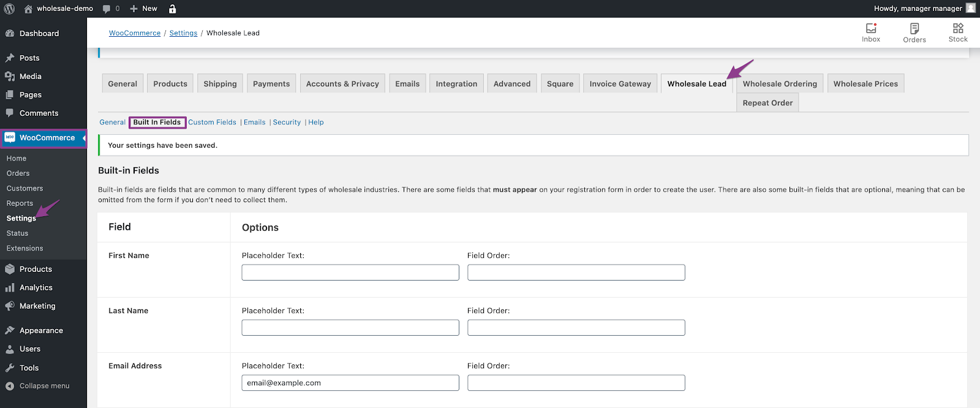
Task: Click the Analytics bar chart icon
Action: coord(10,287)
